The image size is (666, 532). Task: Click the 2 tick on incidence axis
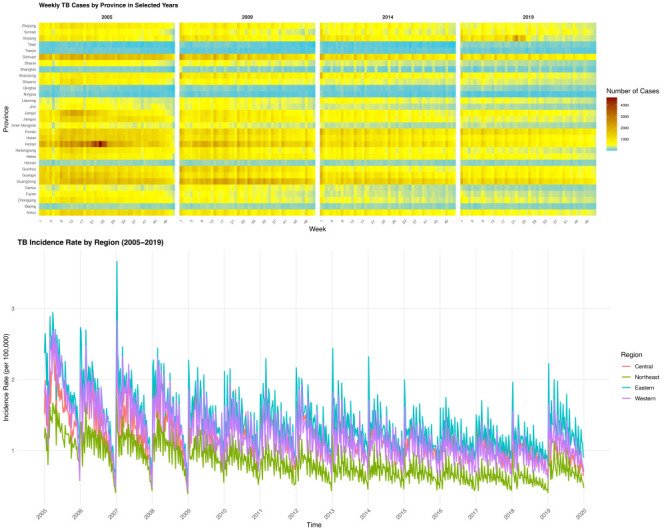(x=13, y=380)
